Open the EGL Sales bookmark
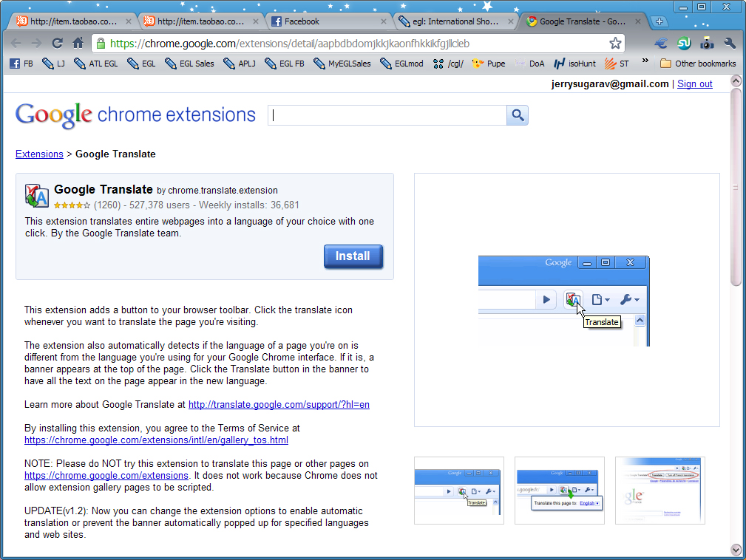Viewport: 746px width, 560px height. [189, 64]
